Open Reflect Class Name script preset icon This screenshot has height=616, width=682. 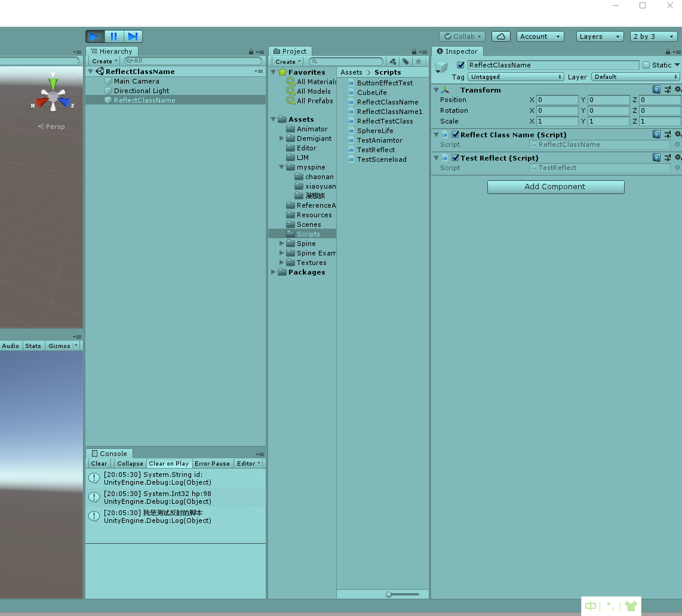click(x=668, y=134)
